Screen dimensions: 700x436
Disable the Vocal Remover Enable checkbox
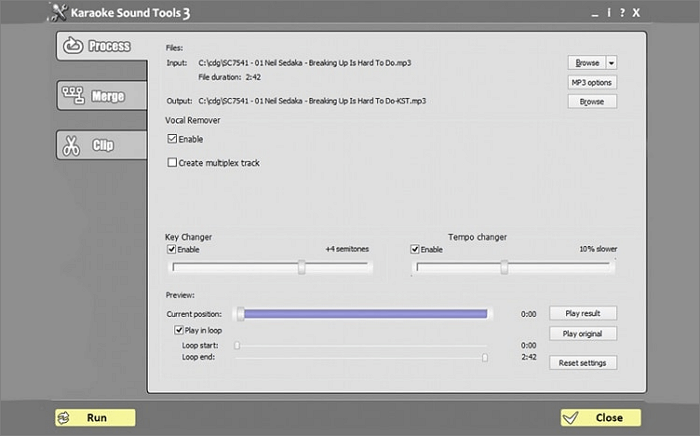172,139
